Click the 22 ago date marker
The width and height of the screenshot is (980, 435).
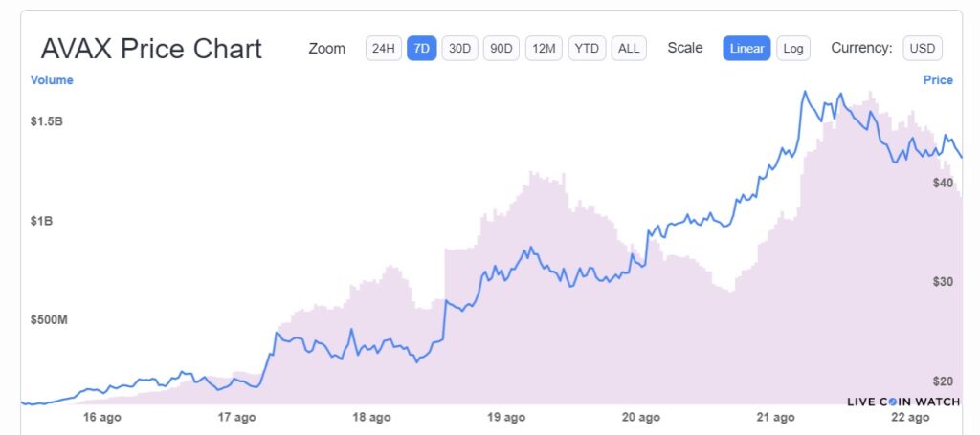pyautogui.click(x=910, y=417)
